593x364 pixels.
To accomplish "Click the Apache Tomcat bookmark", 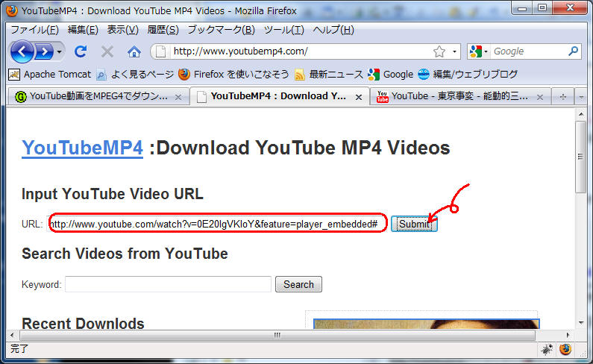I will [49, 74].
